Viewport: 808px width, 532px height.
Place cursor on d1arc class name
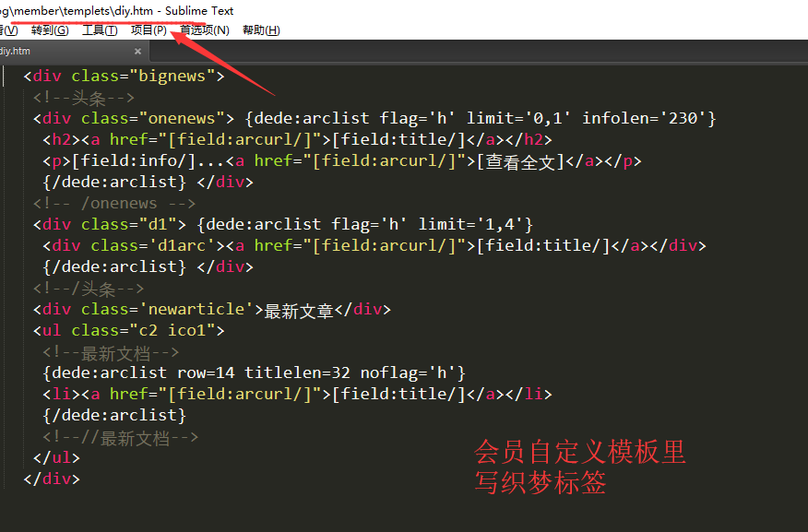pyautogui.click(x=185, y=246)
